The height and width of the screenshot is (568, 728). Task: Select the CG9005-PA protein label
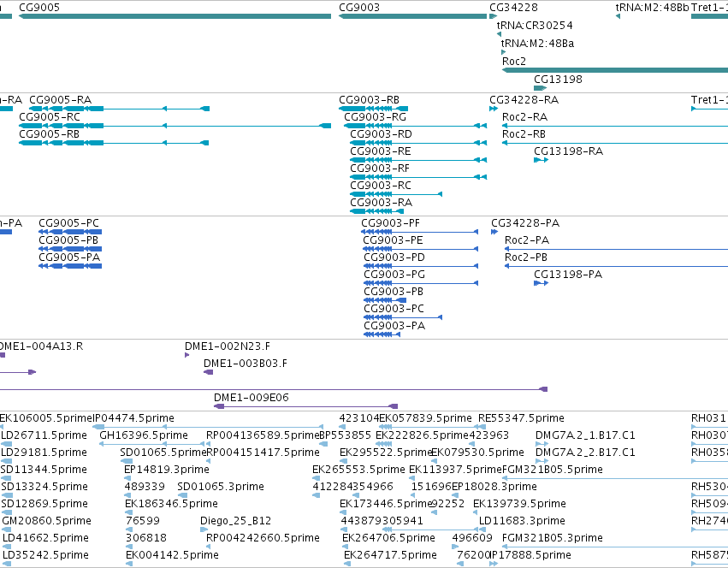[x=69, y=257]
